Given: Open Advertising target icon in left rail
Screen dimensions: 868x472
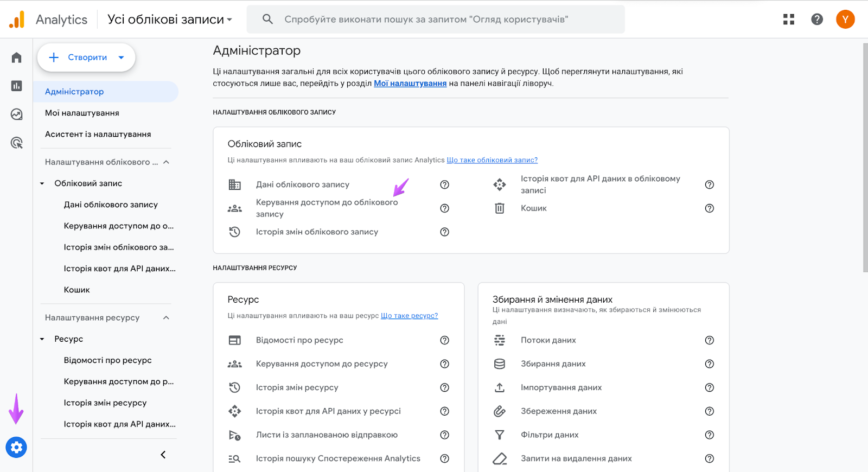Looking at the screenshot, I should pyautogui.click(x=16, y=143).
